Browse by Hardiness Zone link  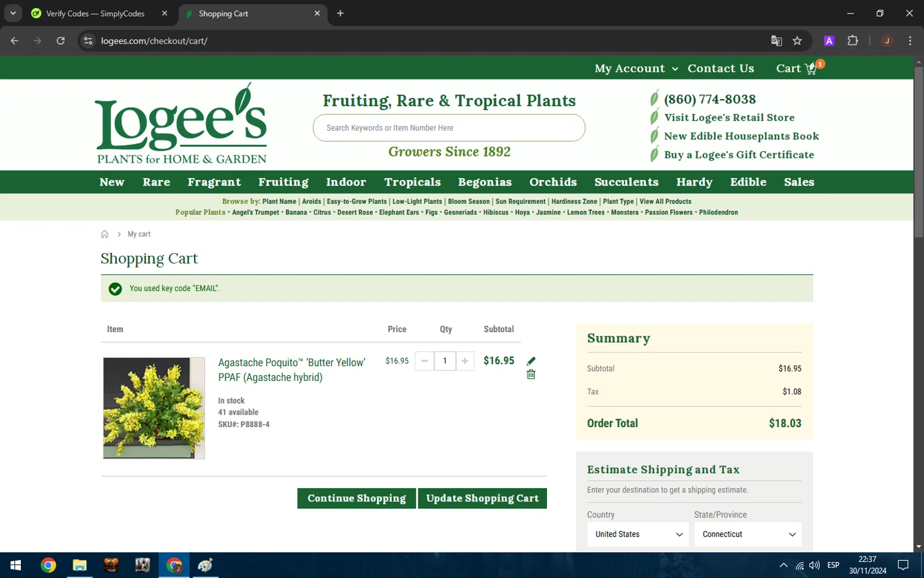coord(574,201)
